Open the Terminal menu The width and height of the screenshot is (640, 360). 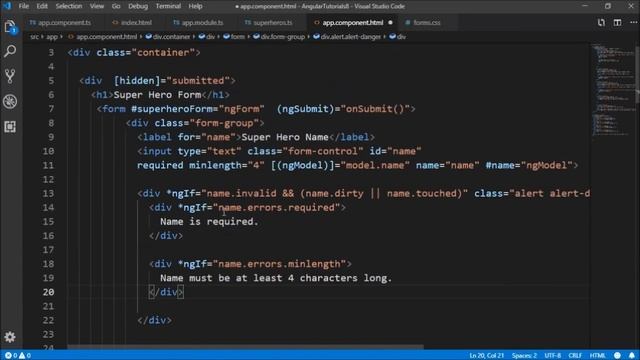tap(168, 6)
